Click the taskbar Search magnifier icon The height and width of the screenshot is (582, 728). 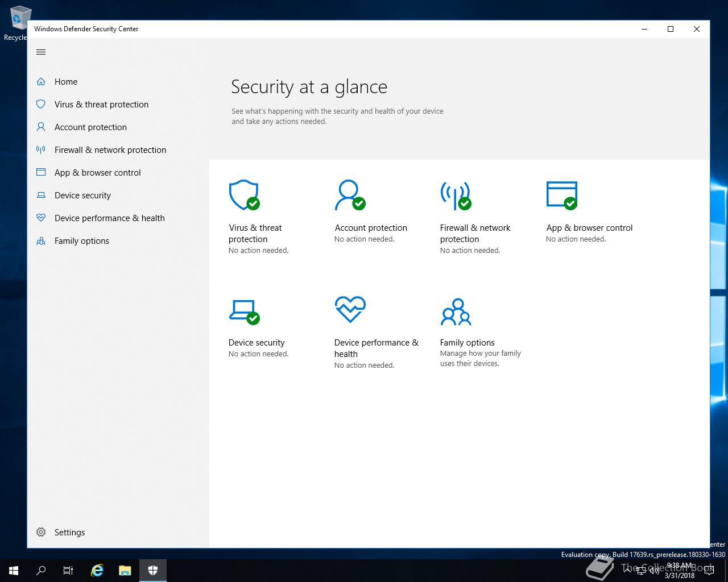tap(41, 571)
